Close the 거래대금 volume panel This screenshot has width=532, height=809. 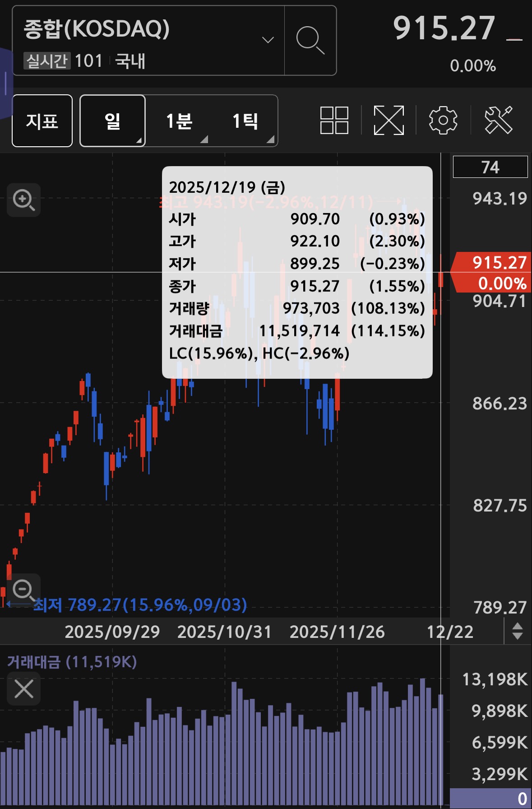click(x=24, y=689)
